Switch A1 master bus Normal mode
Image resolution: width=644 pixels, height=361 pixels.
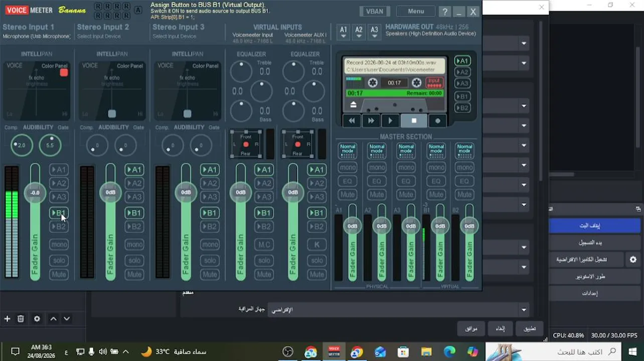(347, 150)
